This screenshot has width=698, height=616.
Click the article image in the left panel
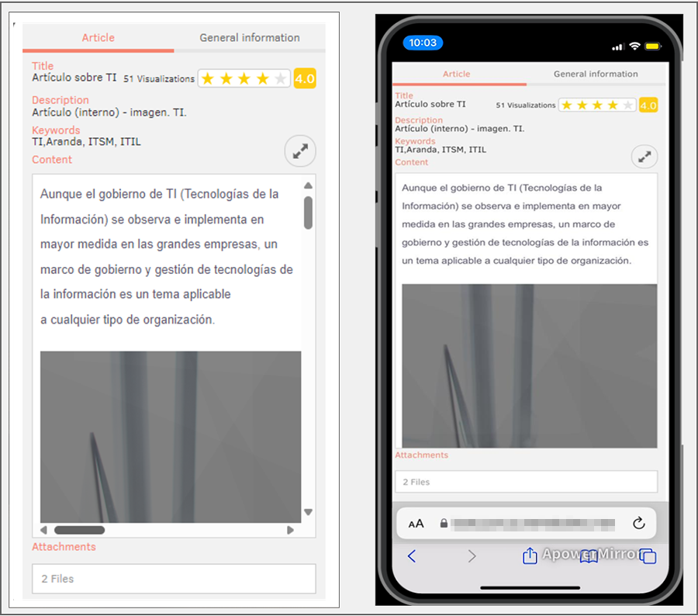171,437
